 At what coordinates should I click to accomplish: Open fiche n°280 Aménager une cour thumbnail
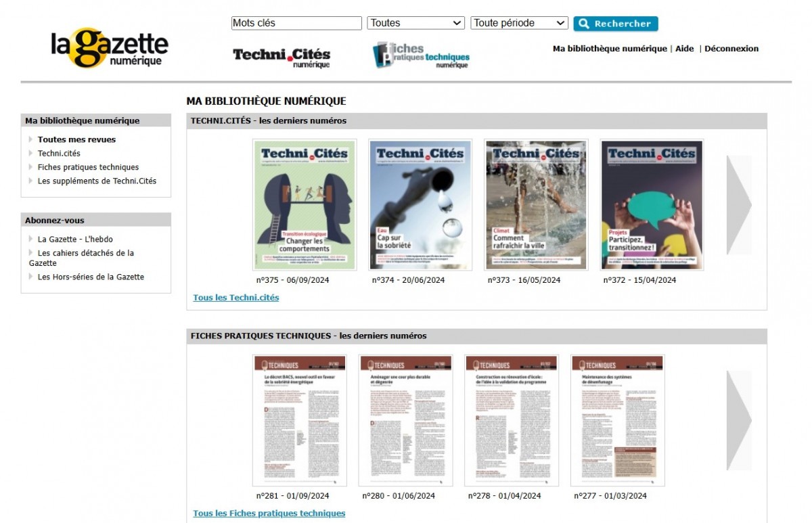(406, 420)
